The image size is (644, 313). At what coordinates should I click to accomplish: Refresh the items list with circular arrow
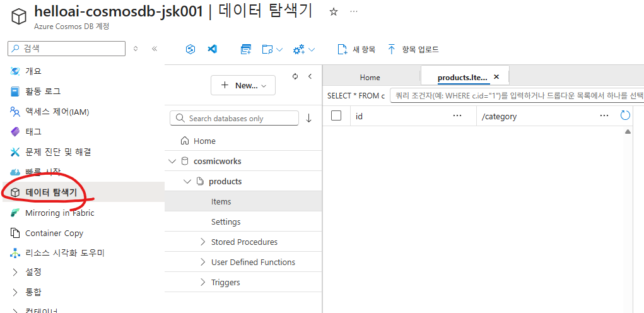click(x=624, y=116)
